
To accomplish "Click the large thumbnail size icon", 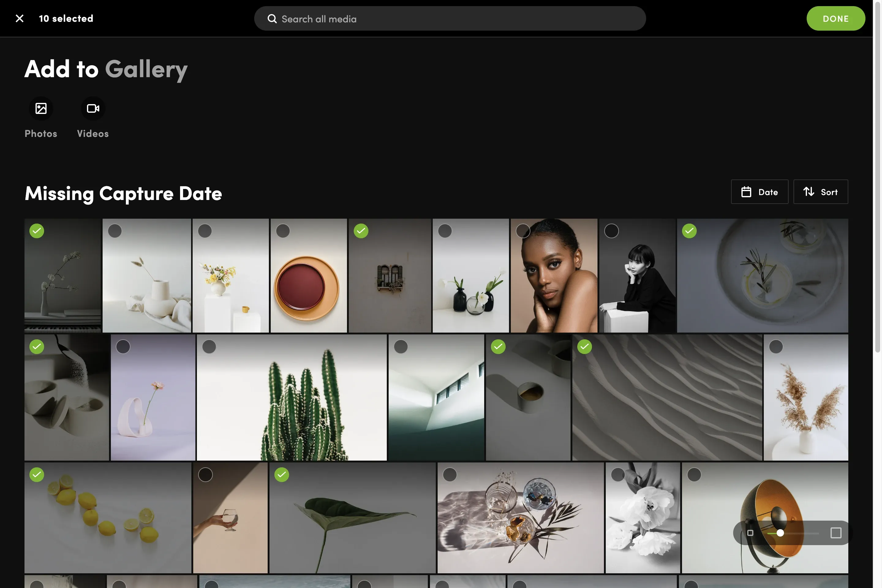I will [x=835, y=533].
